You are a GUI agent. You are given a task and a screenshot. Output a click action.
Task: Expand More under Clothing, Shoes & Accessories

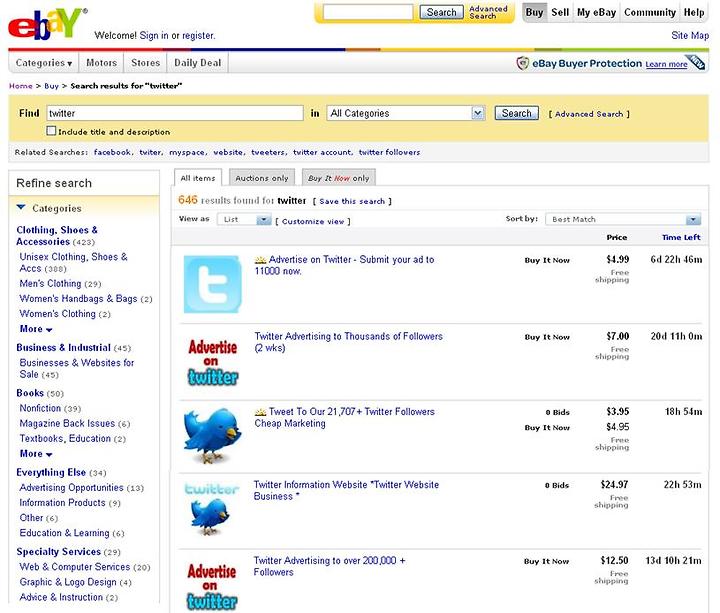pos(36,329)
